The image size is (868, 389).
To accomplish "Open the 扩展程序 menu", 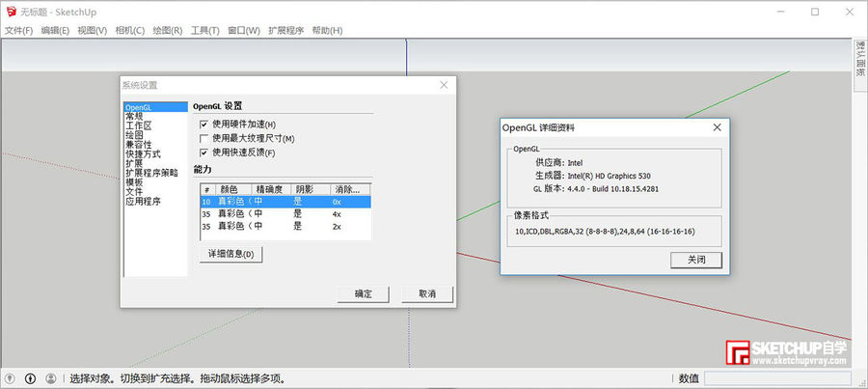I will (x=286, y=31).
